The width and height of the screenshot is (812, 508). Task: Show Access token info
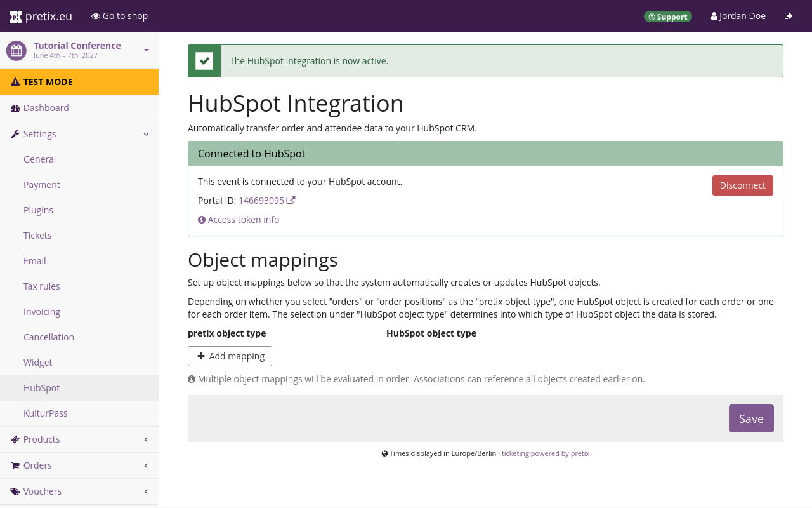point(243,220)
